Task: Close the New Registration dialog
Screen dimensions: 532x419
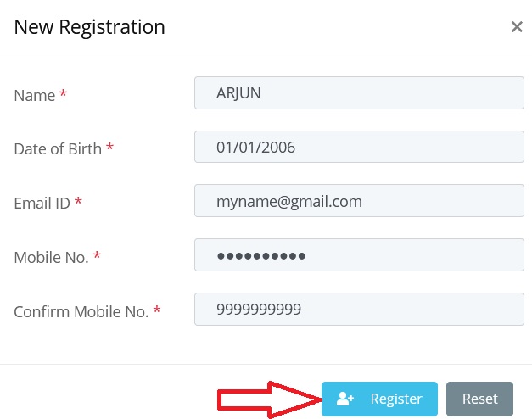Action: click(x=517, y=26)
